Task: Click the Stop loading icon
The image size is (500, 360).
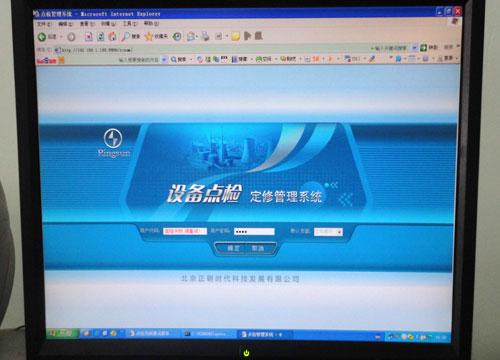Action: (88, 36)
